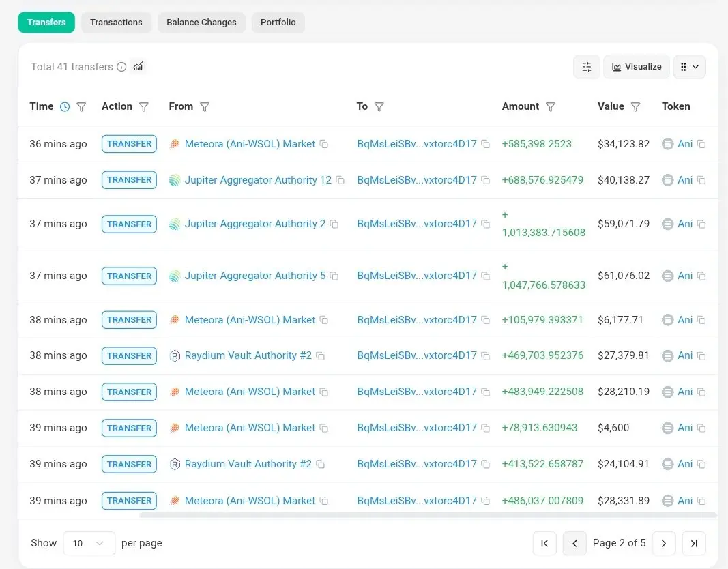Click the Raydium logo in the $24,104.91 row

click(x=175, y=464)
